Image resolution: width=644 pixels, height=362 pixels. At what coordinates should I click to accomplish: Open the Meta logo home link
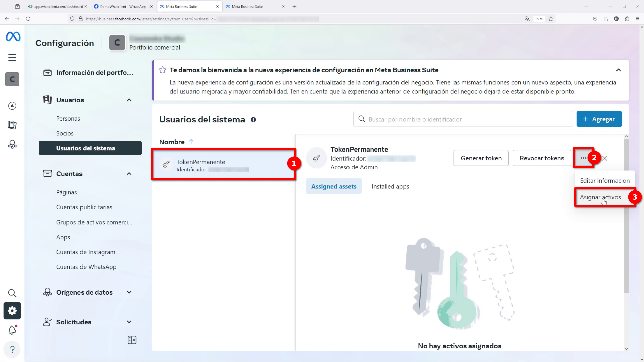pos(13,36)
